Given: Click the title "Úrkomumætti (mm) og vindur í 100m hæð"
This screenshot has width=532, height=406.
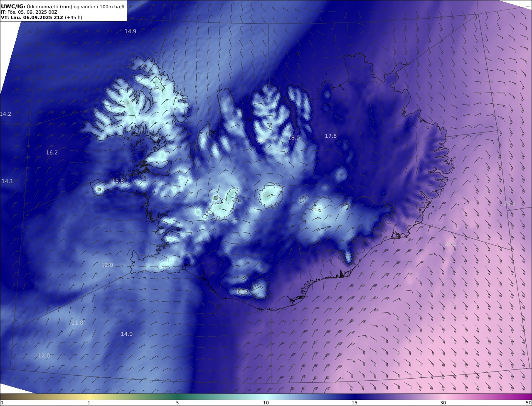Looking at the screenshot, I should click(75, 7).
